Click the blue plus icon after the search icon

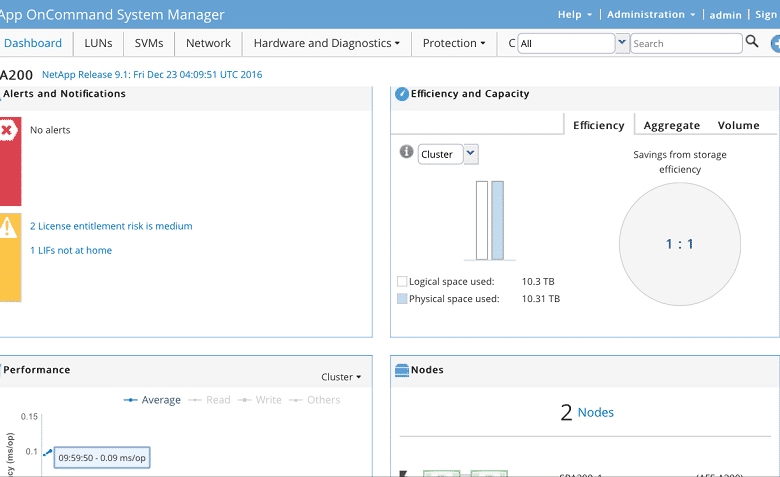(x=776, y=43)
